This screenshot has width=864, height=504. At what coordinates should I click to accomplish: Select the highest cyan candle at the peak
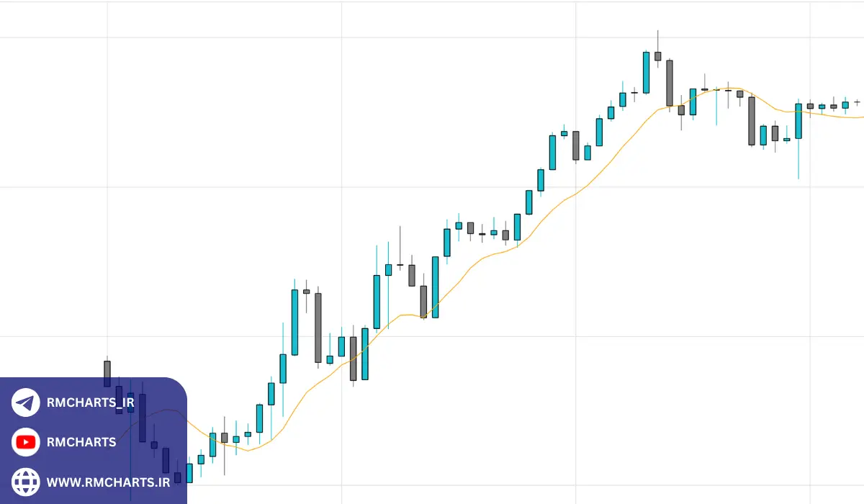[x=646, y=72]
